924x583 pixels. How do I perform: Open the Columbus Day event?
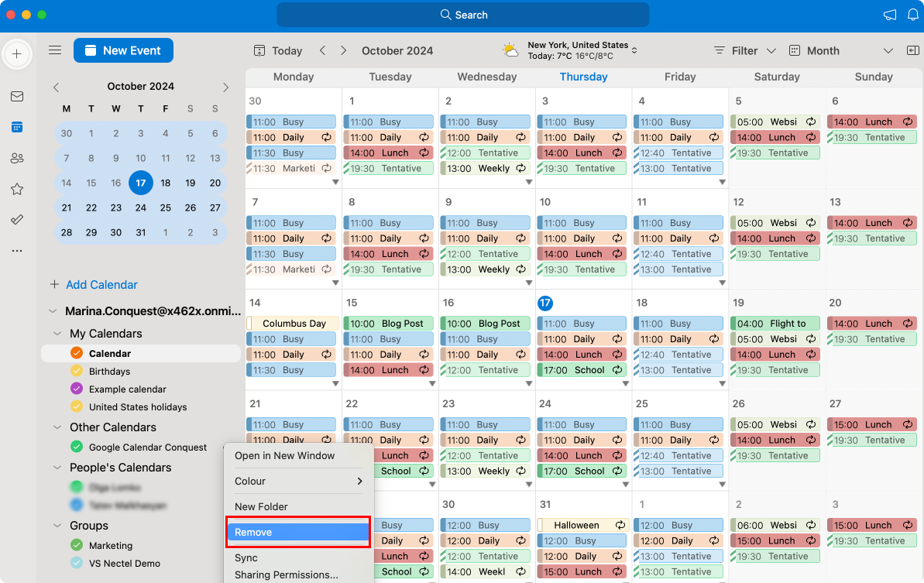click(x=292, y=324)
